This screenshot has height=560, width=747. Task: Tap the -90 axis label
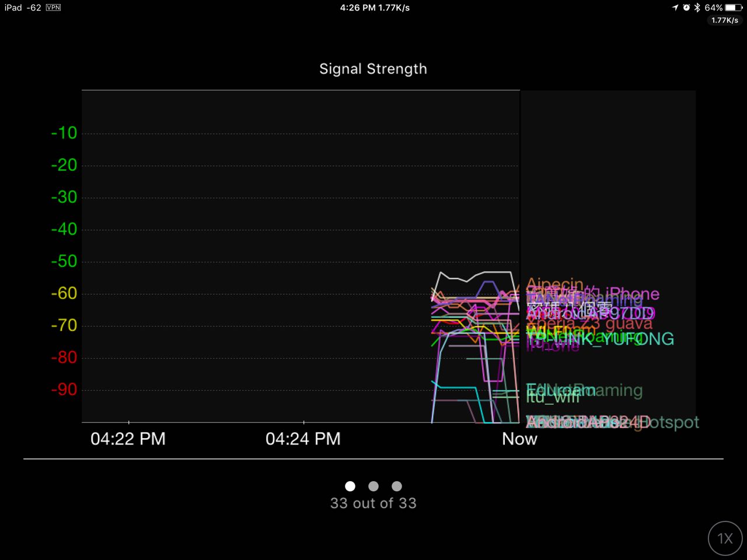tap(64, 390)
